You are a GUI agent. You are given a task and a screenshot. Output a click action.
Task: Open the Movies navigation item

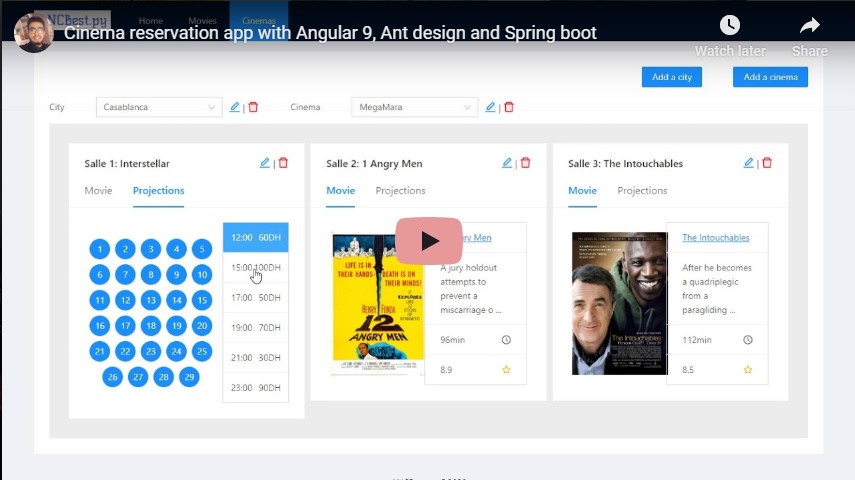202,21
